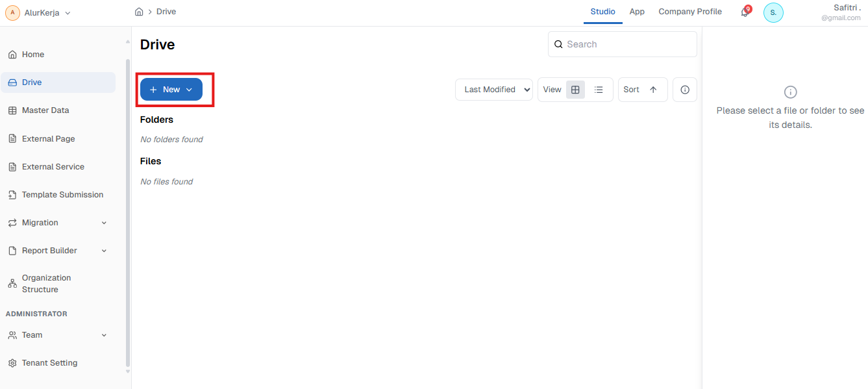Click the External Service document icon
The height and width of the screenshot is (389, 868).
pyautogui.click(x=12, y=167)
